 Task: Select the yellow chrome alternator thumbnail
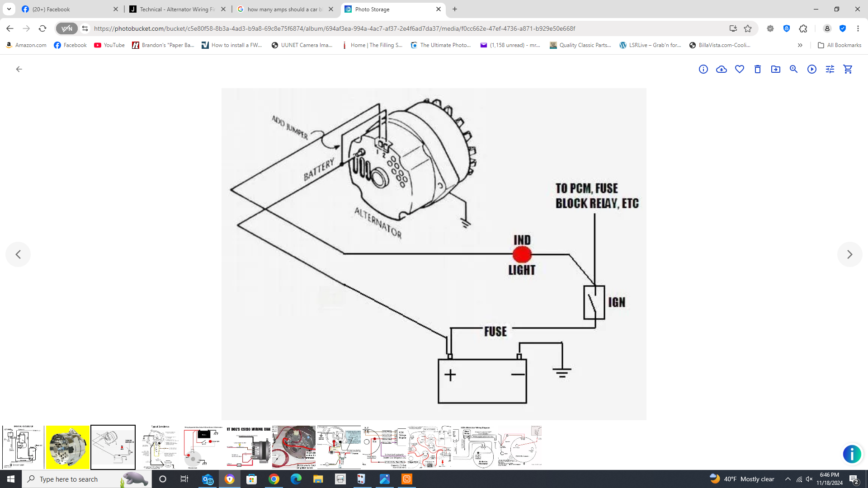68,447
